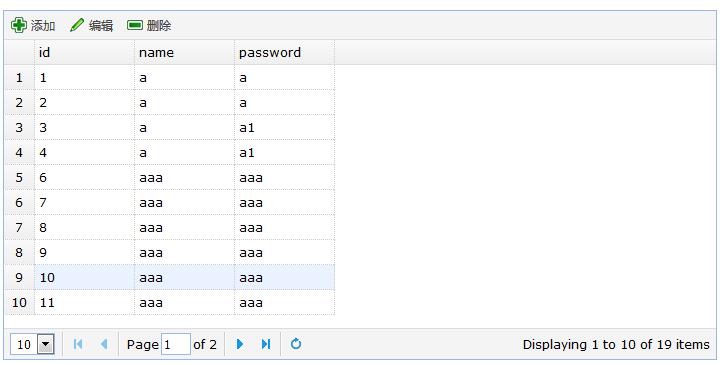This screenshot has height=365, width=724.
Task: Click the page number input field
Action: click(x=175, y=344)
